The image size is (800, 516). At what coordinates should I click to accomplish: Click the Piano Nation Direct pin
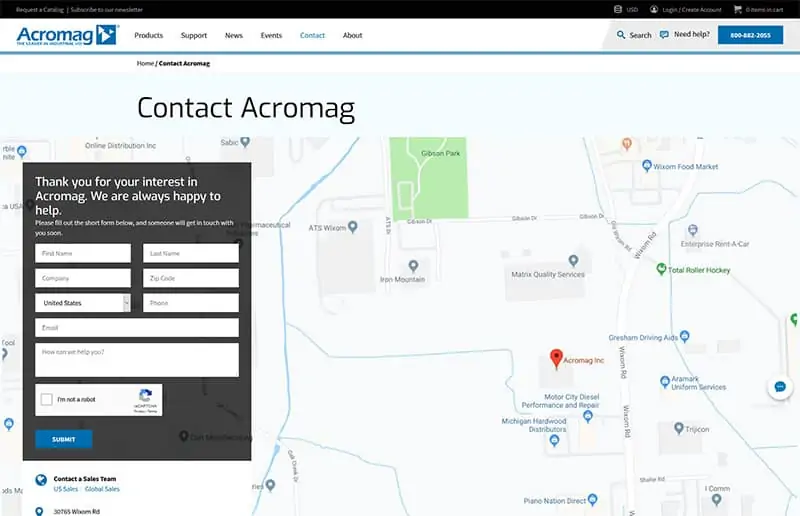click(x=592, y=499)
